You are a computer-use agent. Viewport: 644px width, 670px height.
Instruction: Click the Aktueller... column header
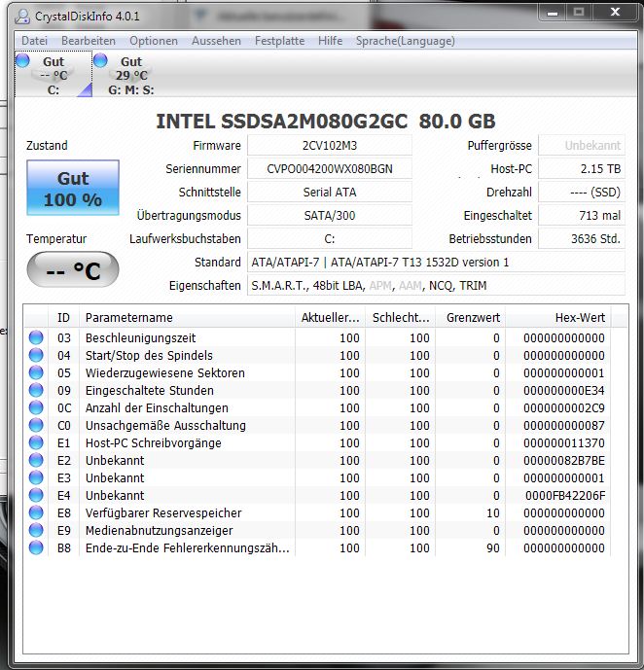pos(330,317)
